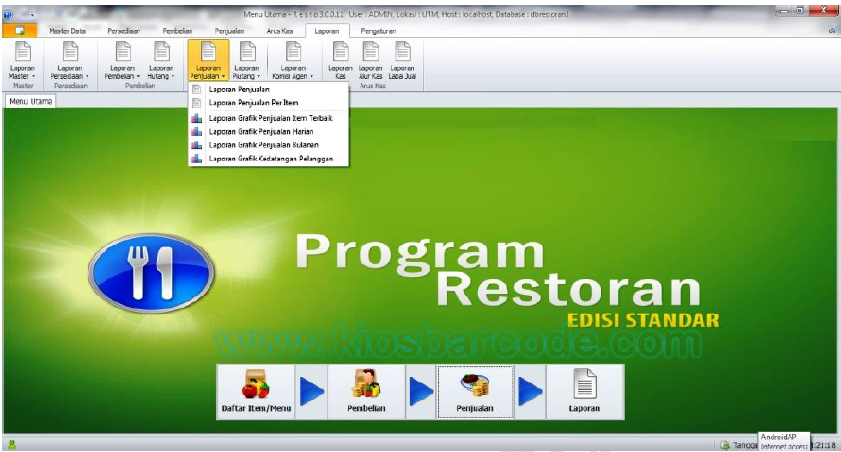Expand the Laporan Persediaan dropdown
The width and height of the screenshot is (841, 452).
click(70, 60)
